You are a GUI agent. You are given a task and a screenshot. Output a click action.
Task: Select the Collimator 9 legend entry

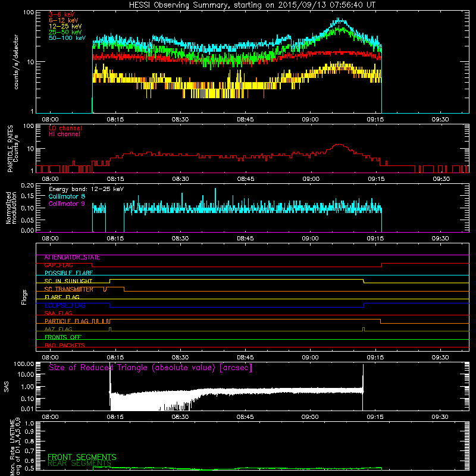click(67, 203)
